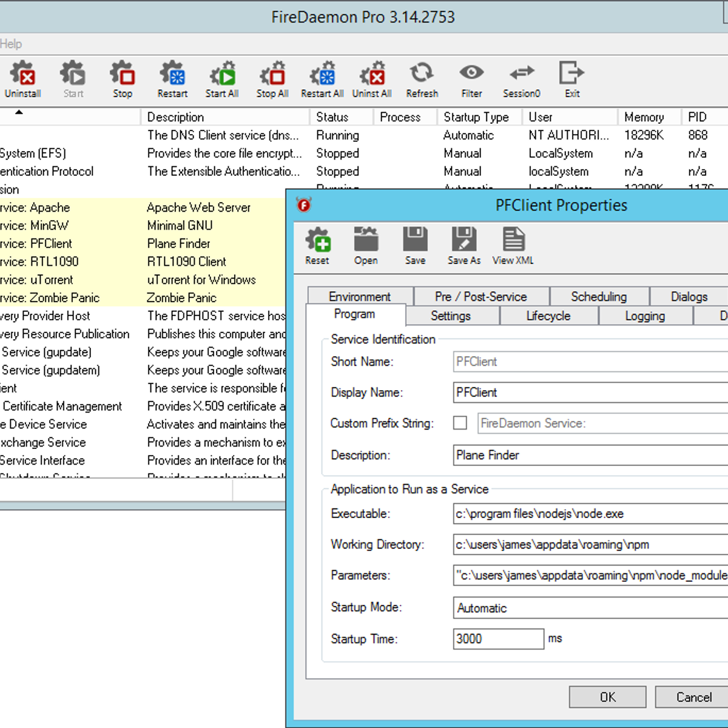
Task: Sort list by Startup Type column
Action: click(476, 117)
